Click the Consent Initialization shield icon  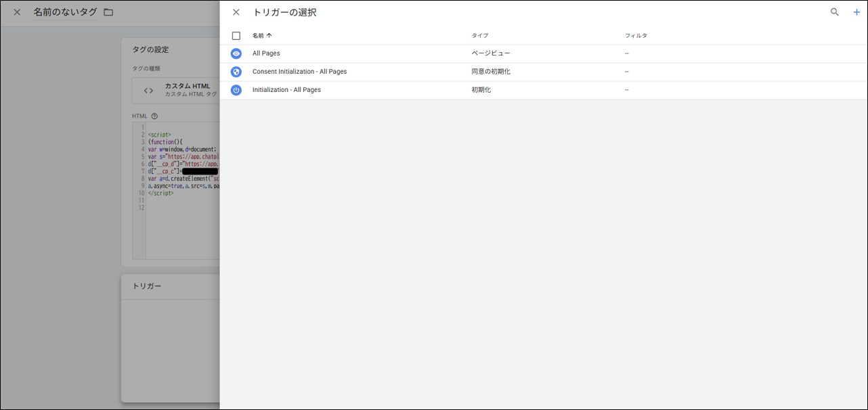(236, 72)
